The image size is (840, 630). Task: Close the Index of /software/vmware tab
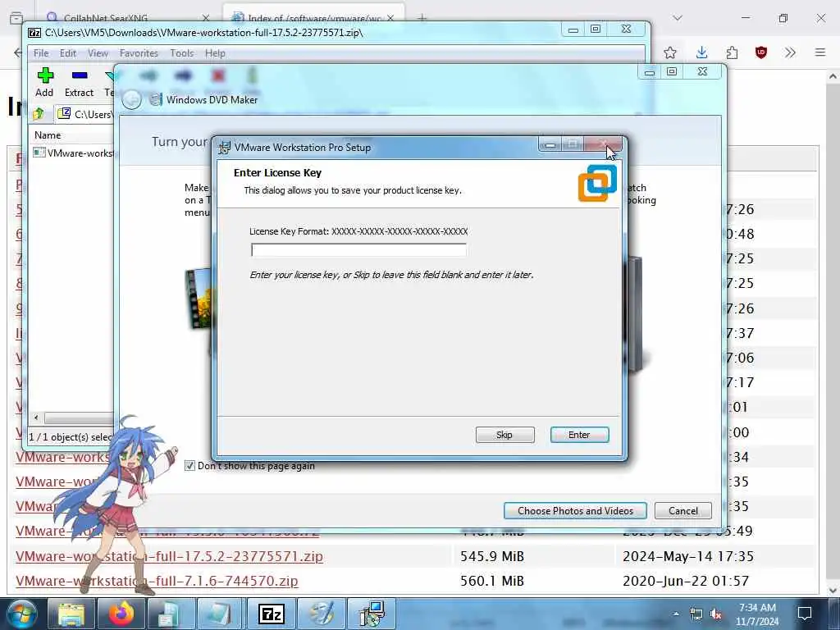point(390,18)
